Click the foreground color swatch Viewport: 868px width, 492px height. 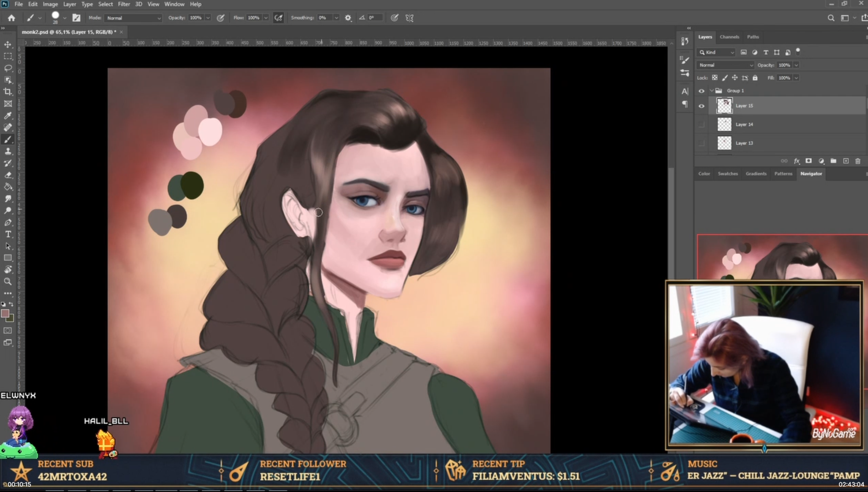tap(5, 314)
